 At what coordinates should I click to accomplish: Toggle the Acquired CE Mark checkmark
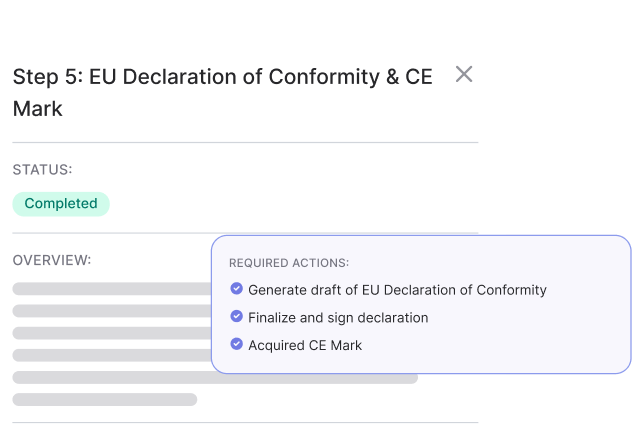[236, 345]
